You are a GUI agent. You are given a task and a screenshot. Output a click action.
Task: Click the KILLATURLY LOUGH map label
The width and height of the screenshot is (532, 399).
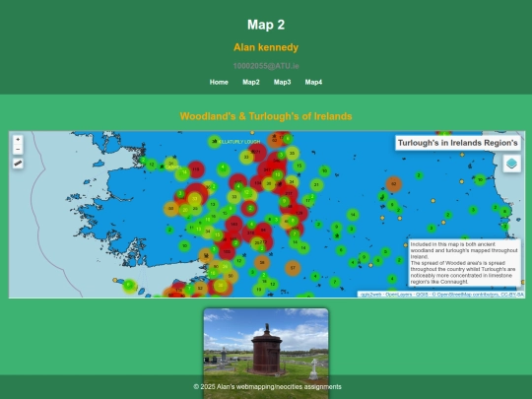click(x=239, y=142)
